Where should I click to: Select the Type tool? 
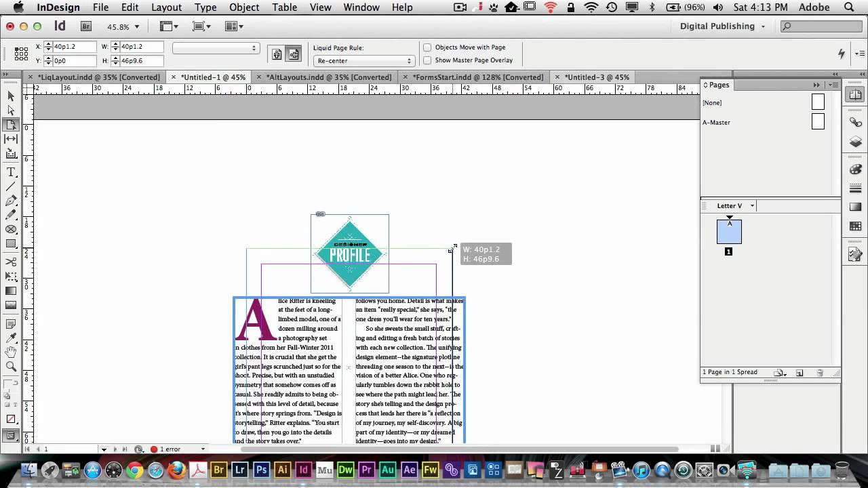click(x=11, y=172)
